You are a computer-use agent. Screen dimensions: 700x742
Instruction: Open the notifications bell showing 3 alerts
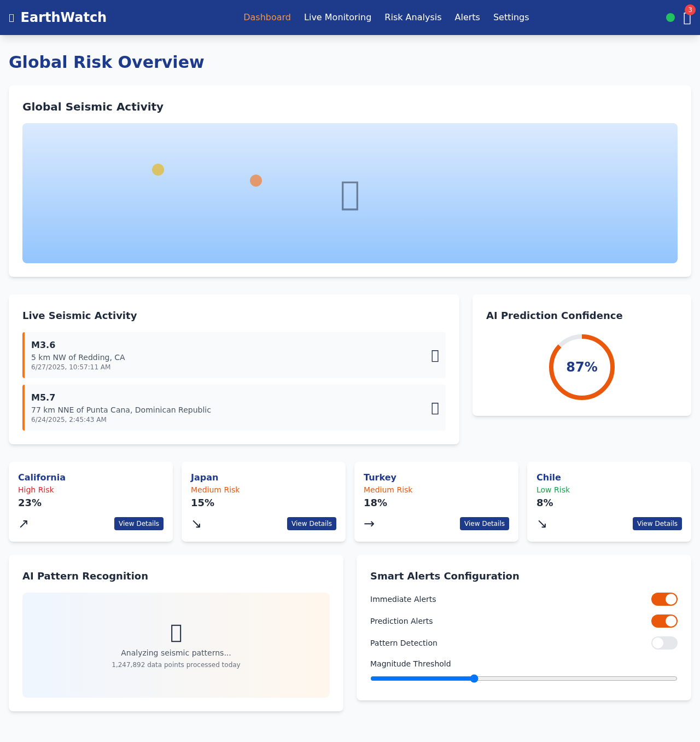click(x=686, y=17)
